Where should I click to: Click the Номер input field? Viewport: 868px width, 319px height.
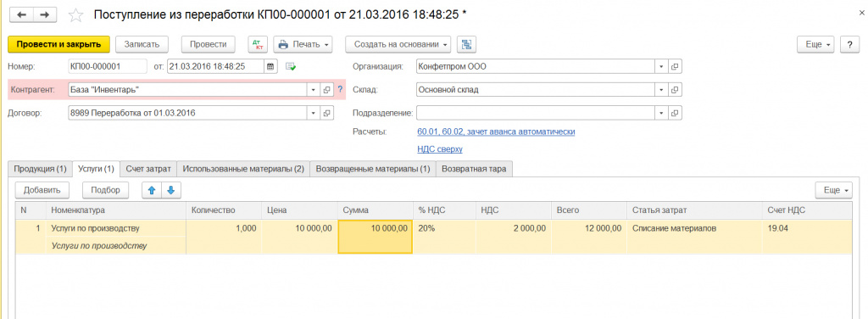[x=108, y=66]
